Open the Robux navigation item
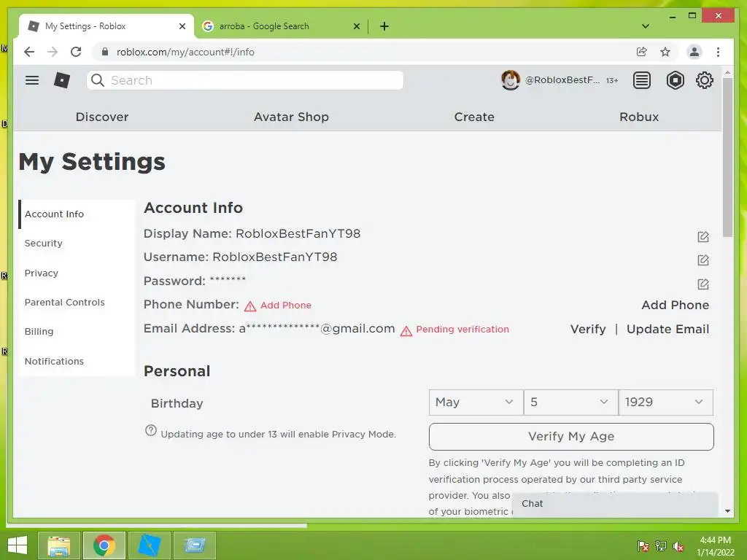Image resolution: width=747 pixels, height=560 pixels. tap(639, 117)
